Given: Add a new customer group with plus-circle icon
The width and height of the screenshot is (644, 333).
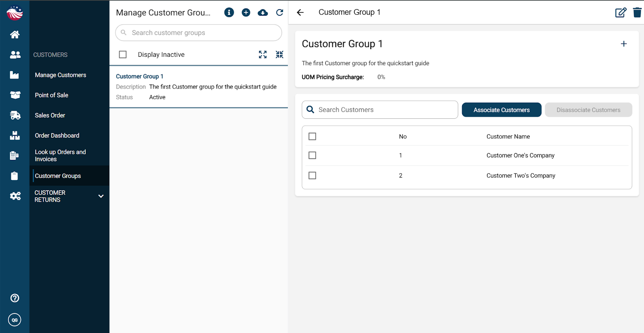Looking at the screenshot, I should coord(246,12).
